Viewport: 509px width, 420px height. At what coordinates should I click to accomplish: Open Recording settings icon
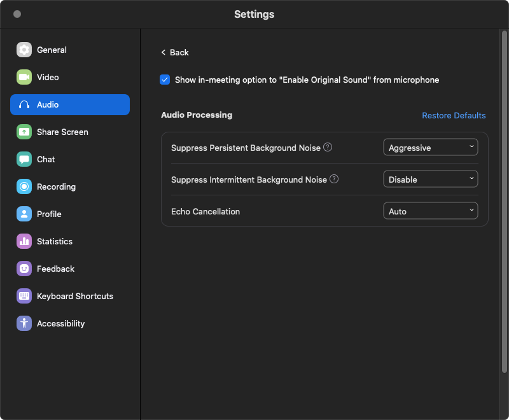[24, 187]
